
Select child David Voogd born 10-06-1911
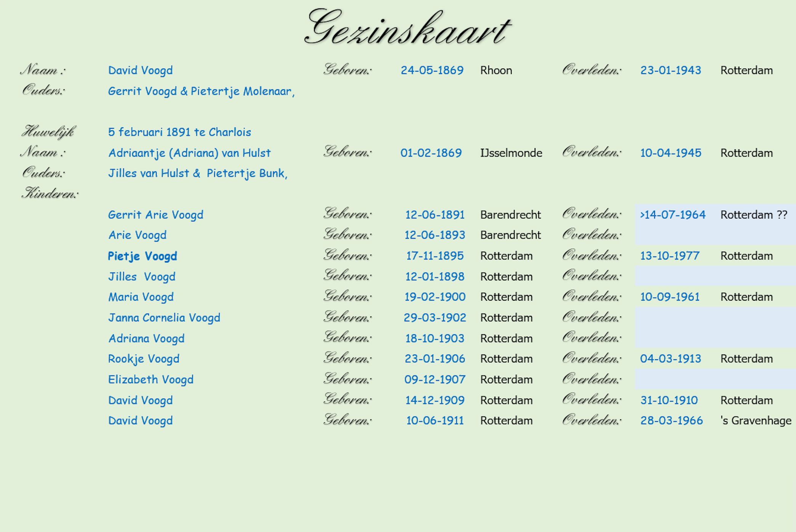pyautogui.click(x=140, y=420)
